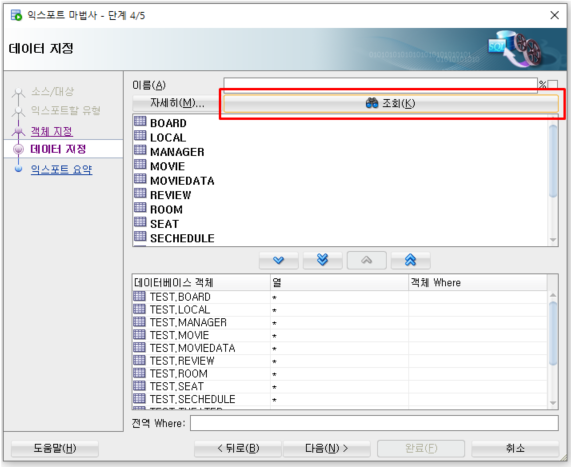Open 도움말(H) help button
571x467 pixels.
coord(55,448)
